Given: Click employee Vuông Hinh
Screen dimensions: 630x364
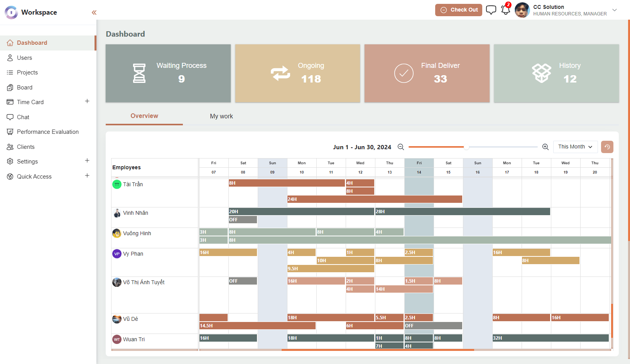Looking at the screenshot, I should tap(137, 234).
